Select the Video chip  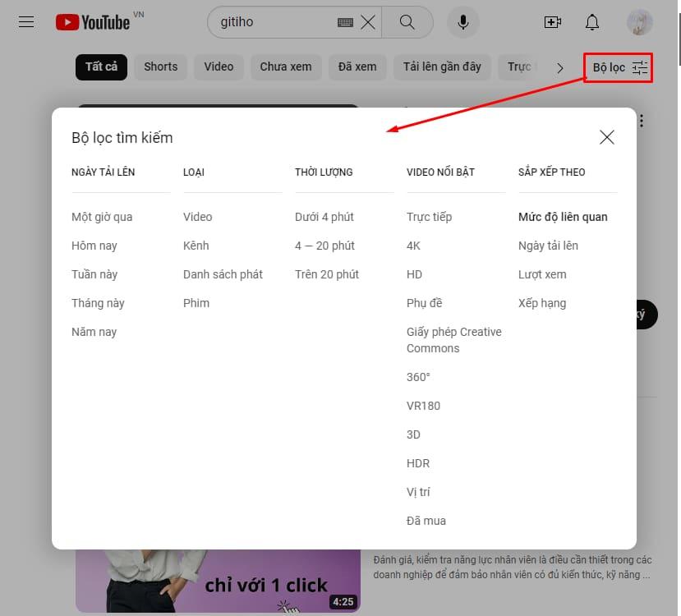point(219,67)
